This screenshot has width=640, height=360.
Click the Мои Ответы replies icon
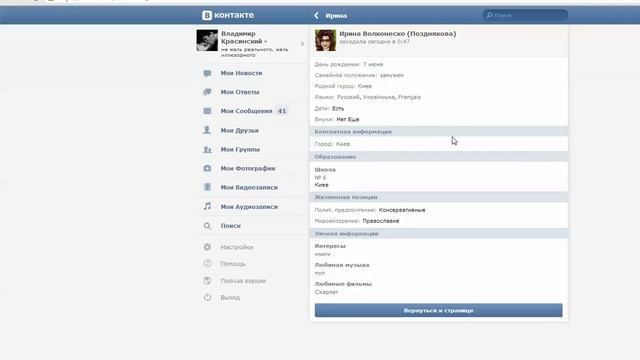(x=207, y=92)
